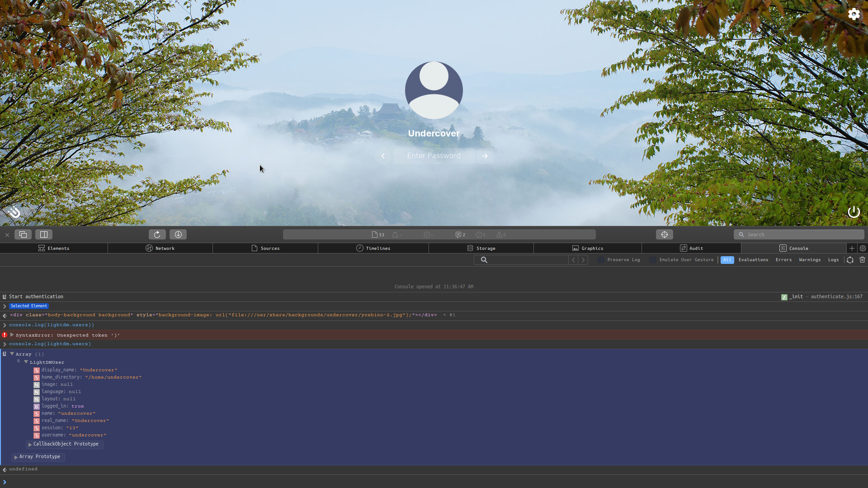Click the download resources icon next to reload
This screenshot has width=868, height=488.
[x=178, y=234]
